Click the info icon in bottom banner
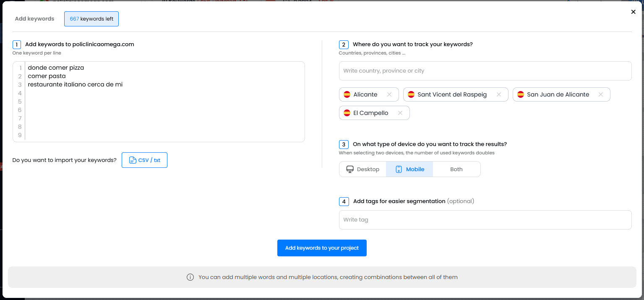Screen dimensions: 644x300 [x=190, y=277]
